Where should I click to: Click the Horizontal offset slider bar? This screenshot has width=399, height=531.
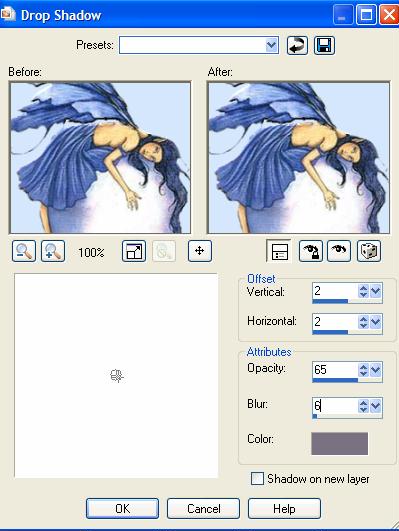click(348, 332)
